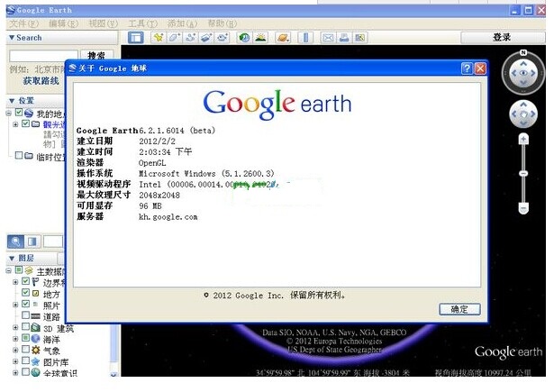Image resolution: width=554 pixels, height=392 pixels.
Task: Click the help question mark in dialog
Action: coord(467,68)
